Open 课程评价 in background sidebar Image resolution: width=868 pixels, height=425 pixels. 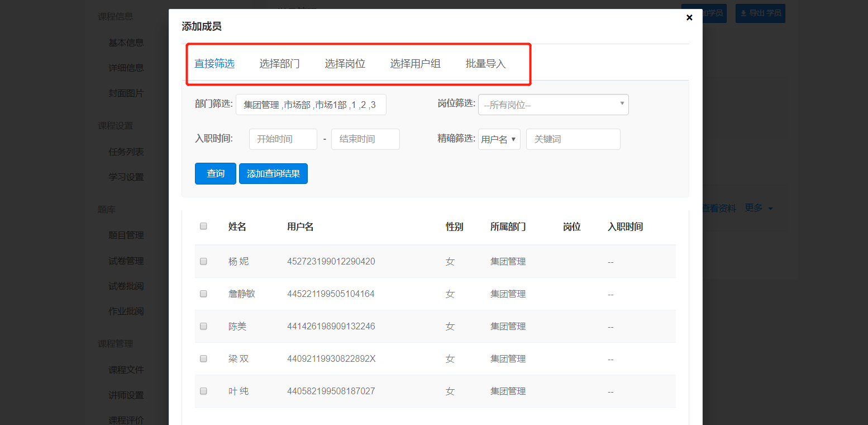(x=126, y=420)
